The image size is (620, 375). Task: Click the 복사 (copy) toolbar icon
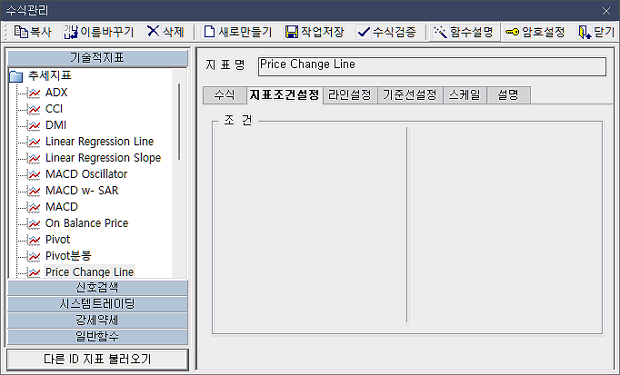click(x=21, y=32)
